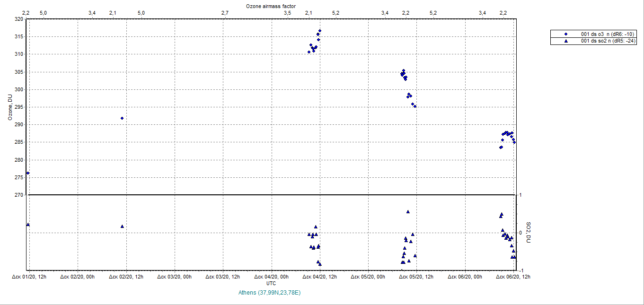Click the 320 tick on the ozone axis
The image size is (644, 305).
tap(18, 19)
